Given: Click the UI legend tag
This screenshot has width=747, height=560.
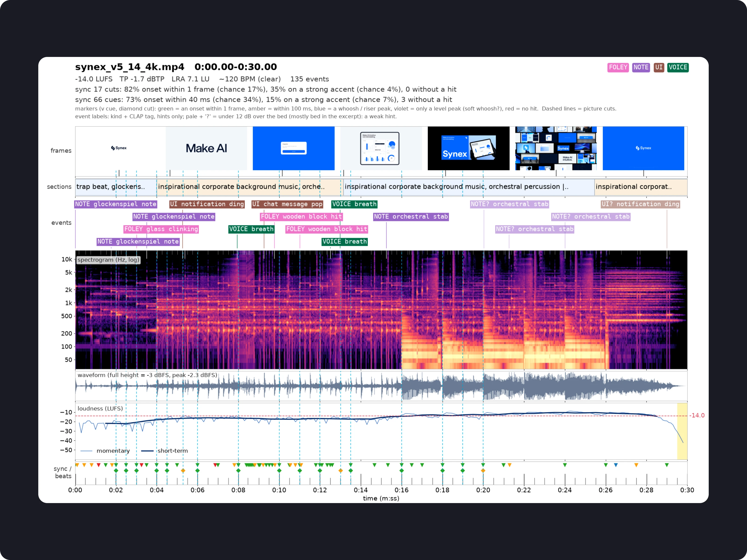Looking at the screenshot, I should click(659, 67).
